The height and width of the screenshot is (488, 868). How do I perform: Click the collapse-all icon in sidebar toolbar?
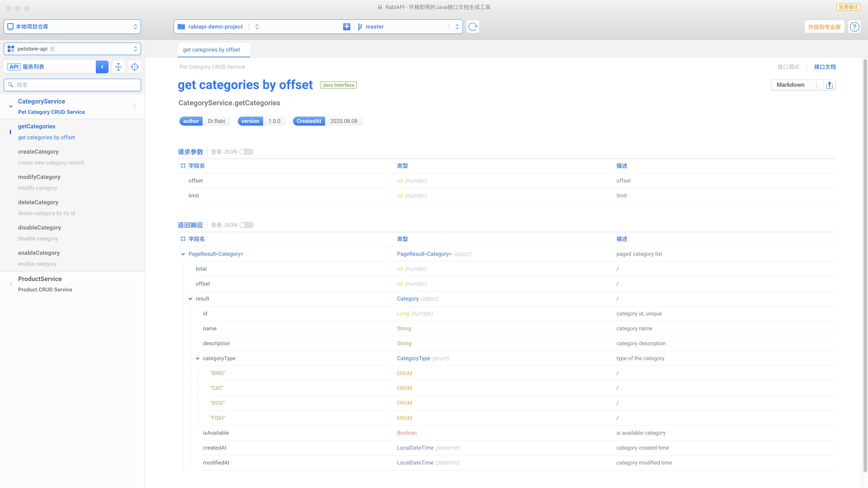pyautogui.click(x=118, y=67)
